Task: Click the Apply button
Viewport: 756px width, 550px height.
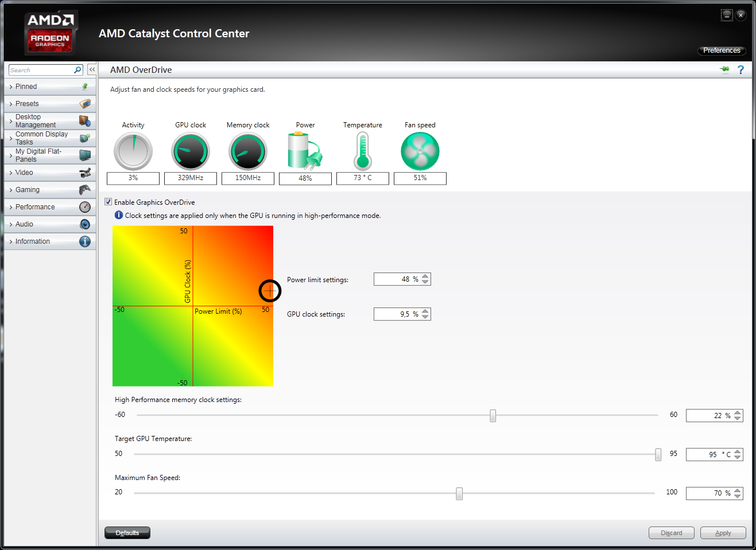Action: point(723,533)
